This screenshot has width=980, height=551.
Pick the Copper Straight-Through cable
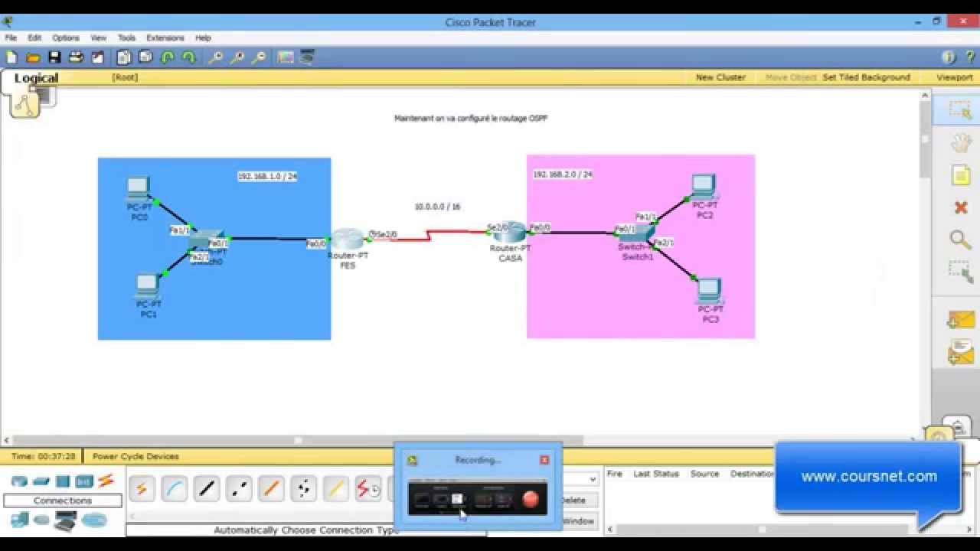coord(206,488)
